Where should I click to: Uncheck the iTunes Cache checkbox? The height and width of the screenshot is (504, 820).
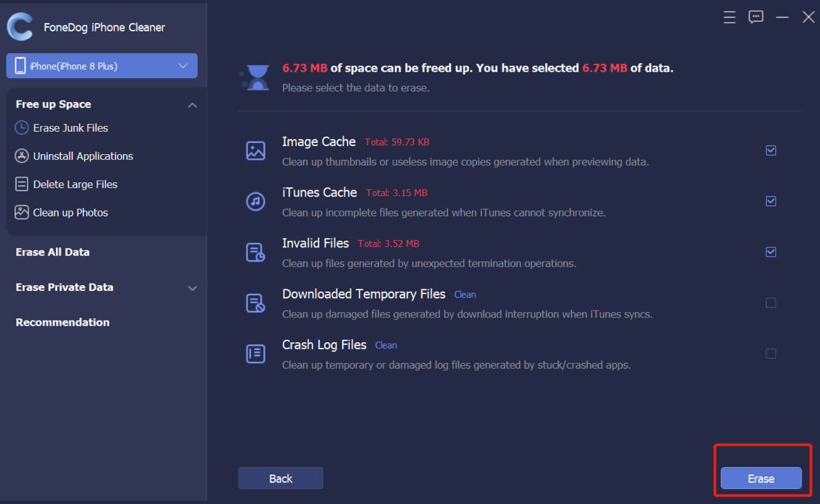click(771, 201)
